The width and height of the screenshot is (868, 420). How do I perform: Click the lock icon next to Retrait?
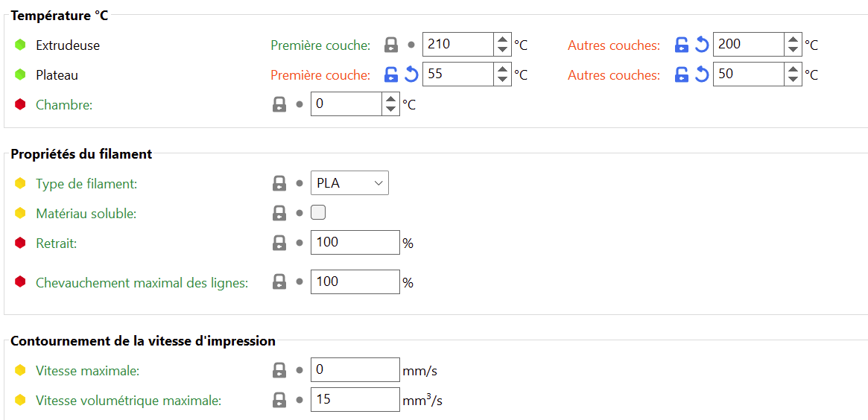pos(279,243)
